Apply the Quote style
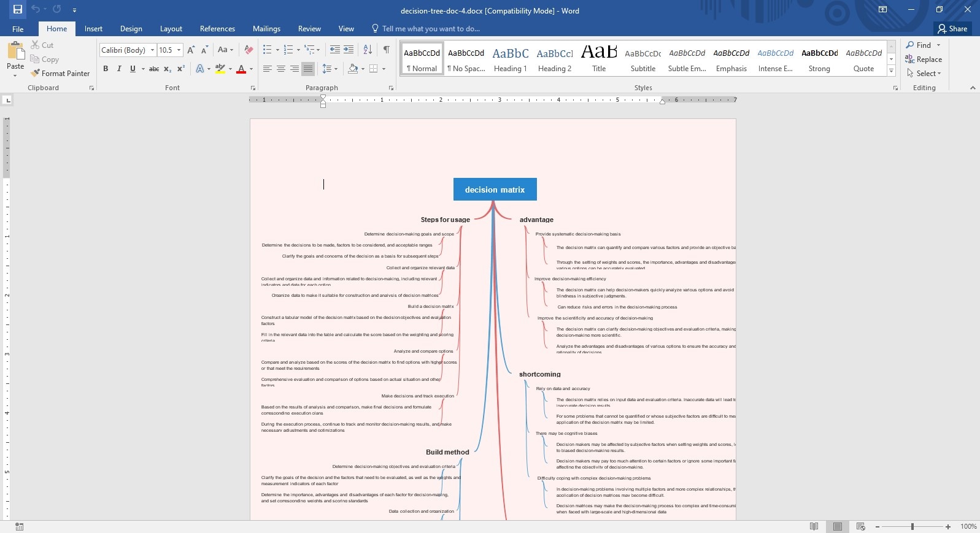 coord(864,59)
